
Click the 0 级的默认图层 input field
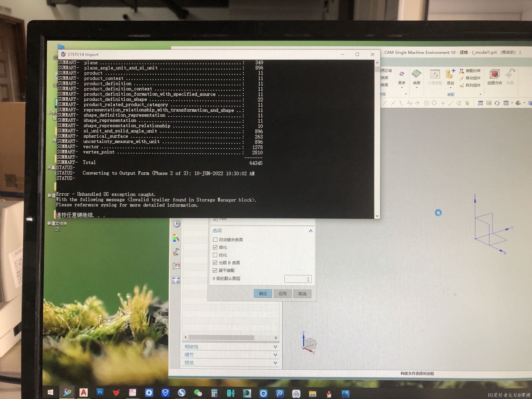pos(298,279)
